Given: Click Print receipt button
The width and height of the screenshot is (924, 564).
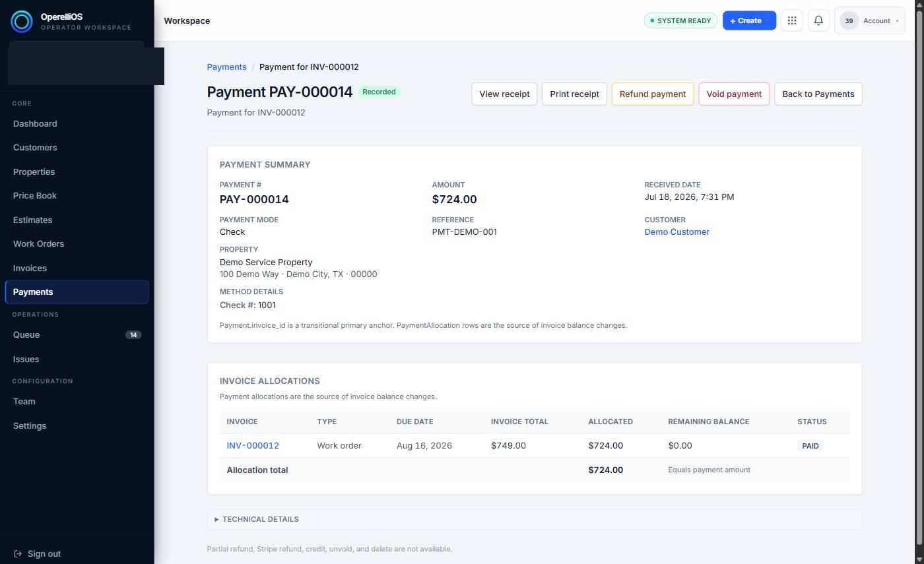Looking at the screenshot, I should pyautogui.click(x=574, y=94).
